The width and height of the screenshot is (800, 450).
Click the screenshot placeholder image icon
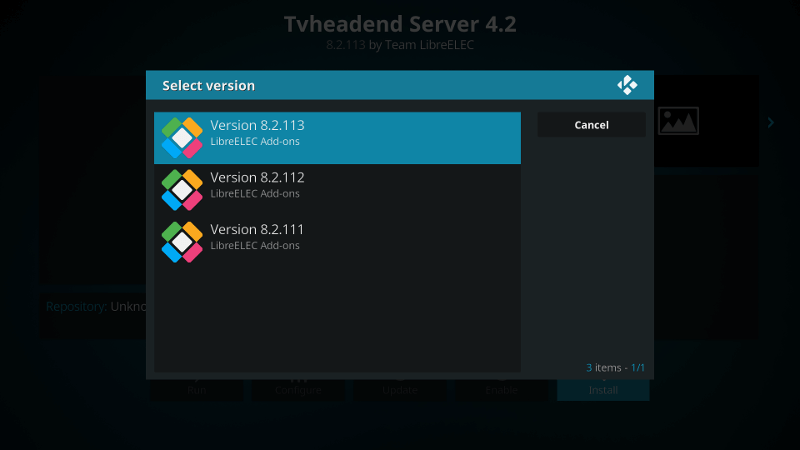tap(678, 121)
